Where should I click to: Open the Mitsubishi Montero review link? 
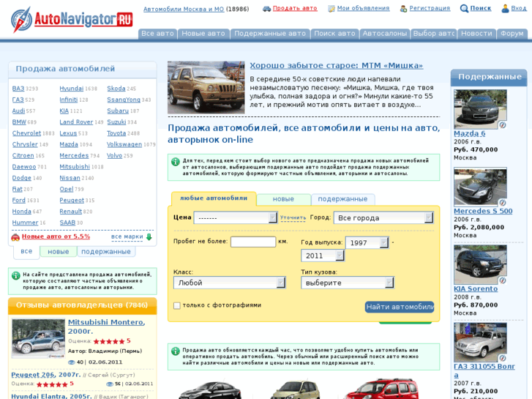point(106,327)
